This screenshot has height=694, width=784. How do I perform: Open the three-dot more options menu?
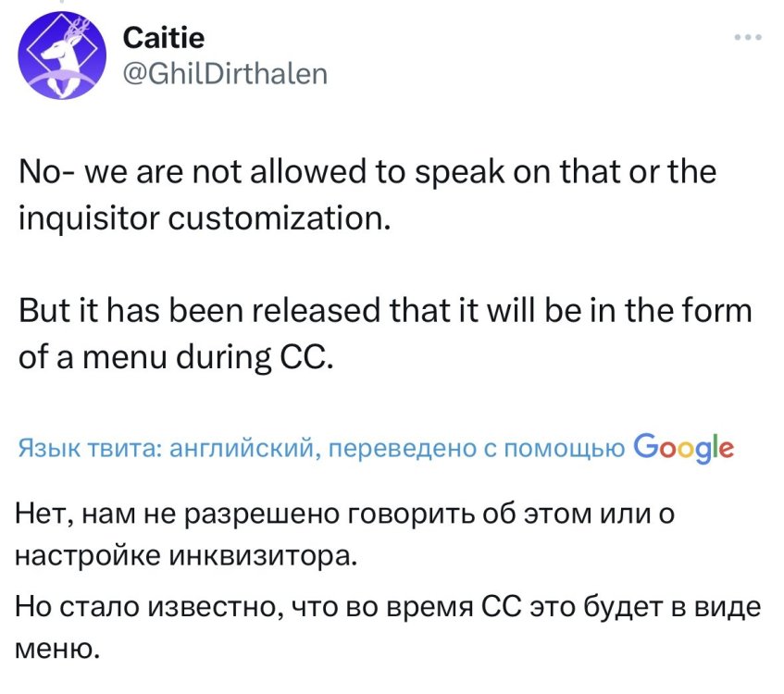point(746,38)
